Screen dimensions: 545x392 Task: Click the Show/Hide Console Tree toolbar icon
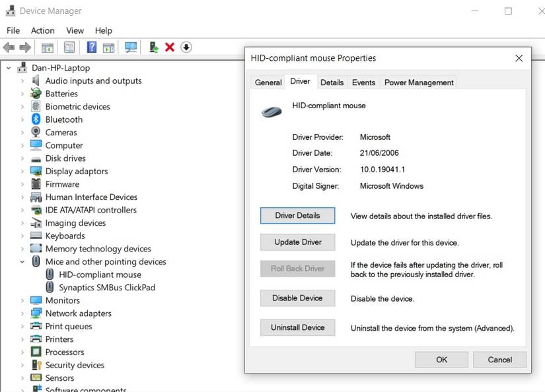47,47
